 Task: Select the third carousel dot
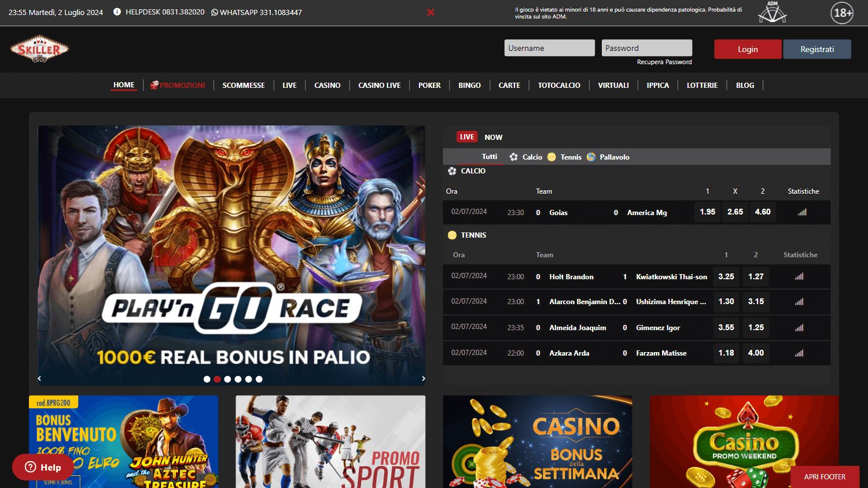pyautogui.click(x=227, y=379)
